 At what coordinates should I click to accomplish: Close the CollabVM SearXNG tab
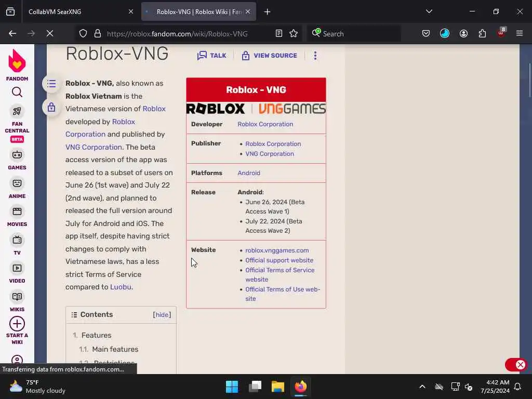coord(131,11)
